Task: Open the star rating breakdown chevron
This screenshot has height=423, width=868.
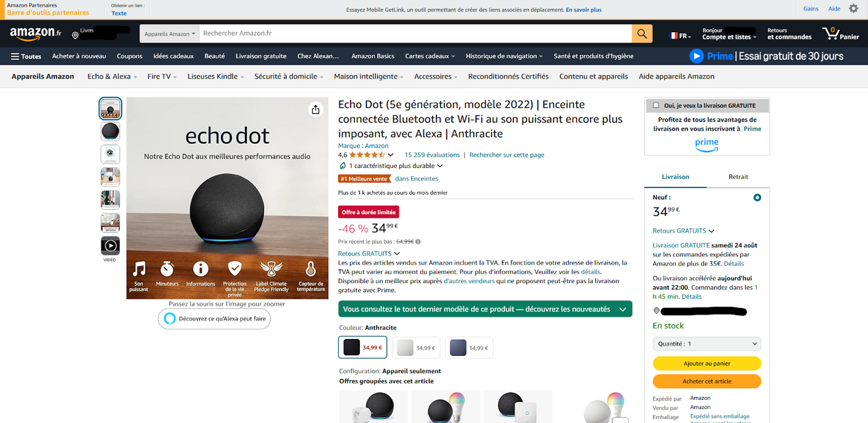Action: click(390, 155)
